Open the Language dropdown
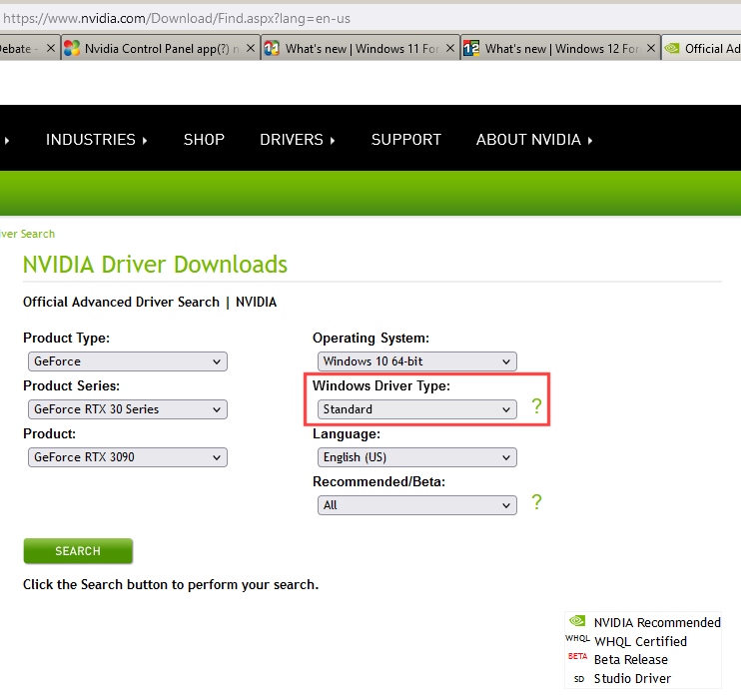Screen dimensions: 741x700 pyautogui.click(x=416, y=457)
